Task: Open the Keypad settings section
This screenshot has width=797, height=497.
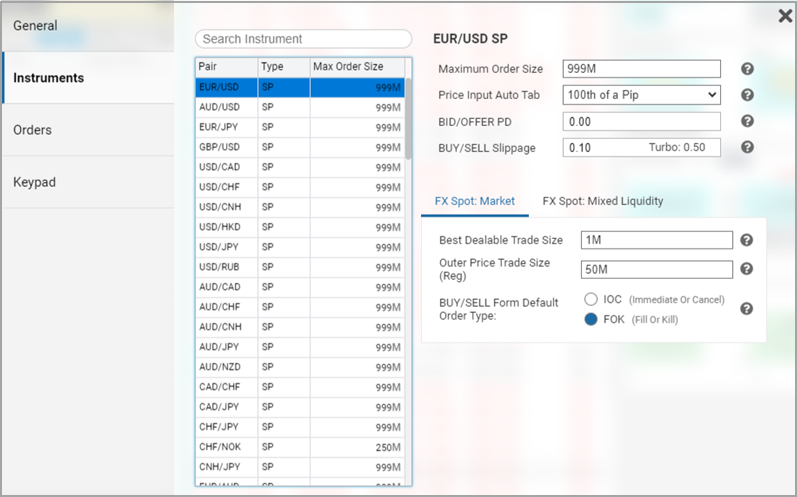Action: [x=87, y=182]
